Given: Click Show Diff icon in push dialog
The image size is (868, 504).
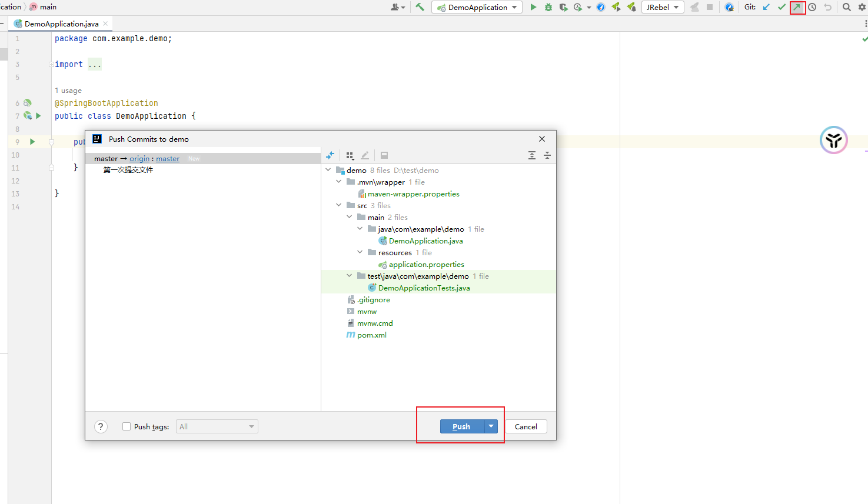Looking at the screenshot, I should [x=330, y=155].
